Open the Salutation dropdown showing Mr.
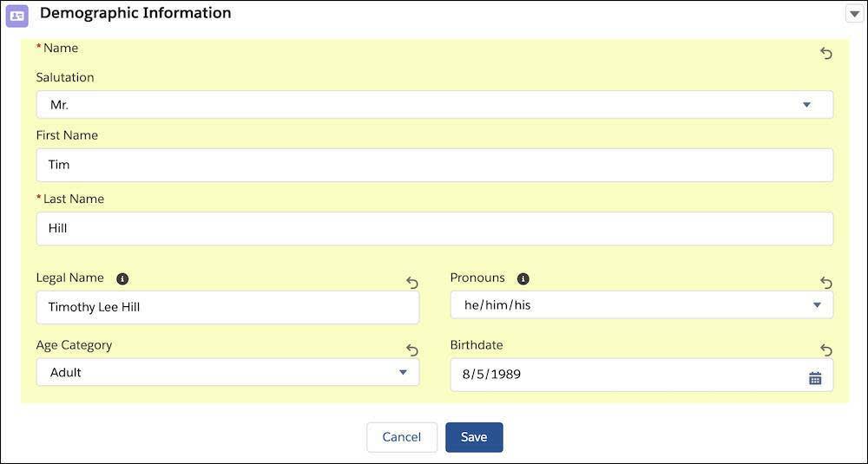Screen dimensions: 868x464 coord(434,105)
